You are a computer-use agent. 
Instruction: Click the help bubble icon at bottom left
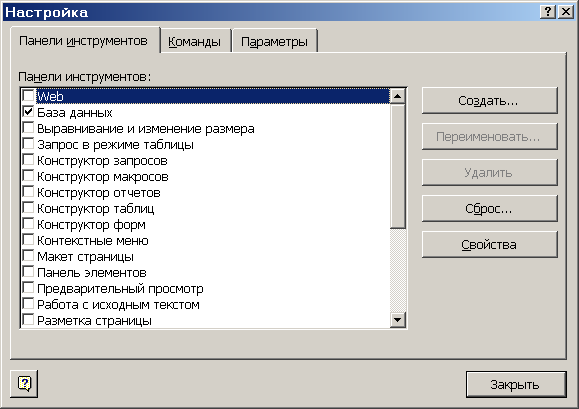point(24,384)
